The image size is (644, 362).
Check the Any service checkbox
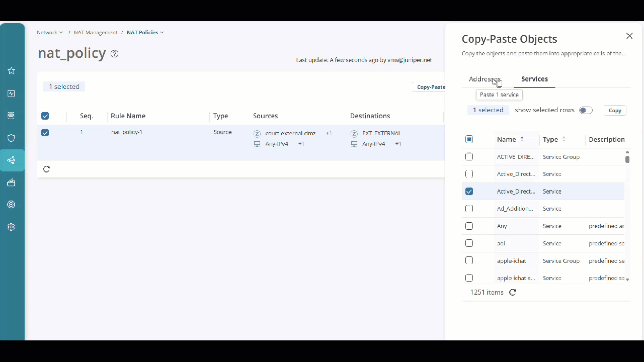pos(469,226)
